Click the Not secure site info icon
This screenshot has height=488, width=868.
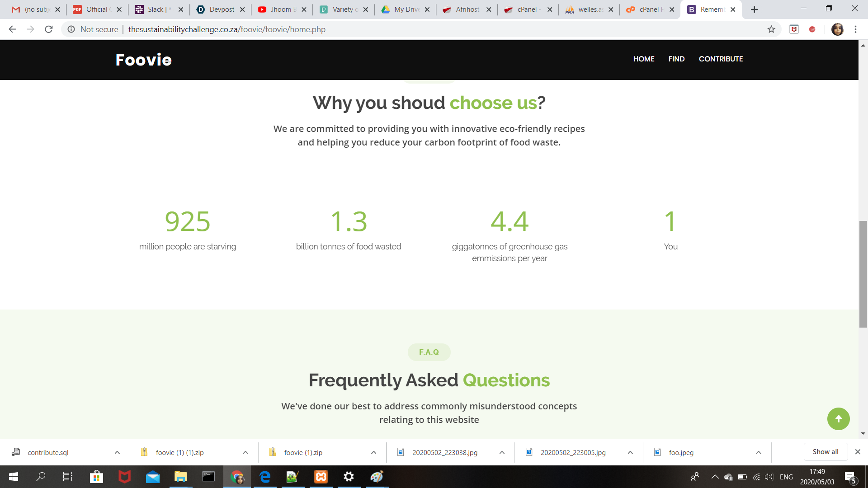point(71,29)
